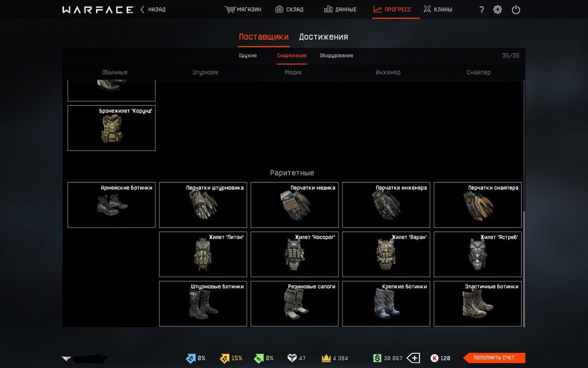Viewport: 588px width, 368px height.
Task: Open the Данные statistics menu
Action: pyautogui.click(x=340, y=9)
